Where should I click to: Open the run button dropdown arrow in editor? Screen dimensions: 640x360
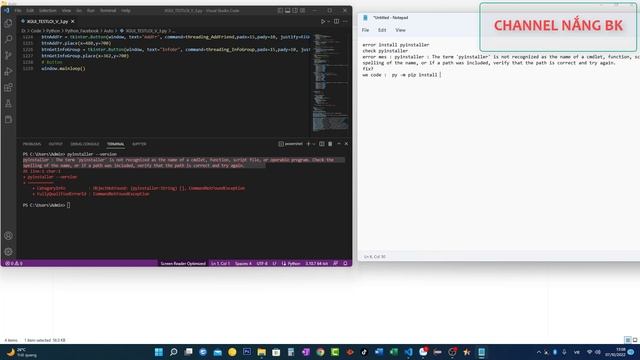tap(328, 21)
